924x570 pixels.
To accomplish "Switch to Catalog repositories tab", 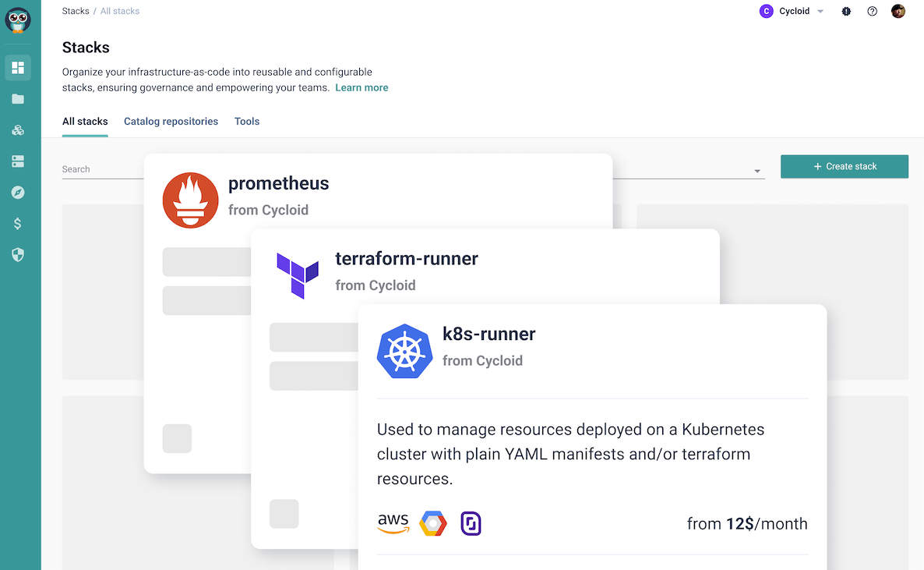I will coord(171,122).
